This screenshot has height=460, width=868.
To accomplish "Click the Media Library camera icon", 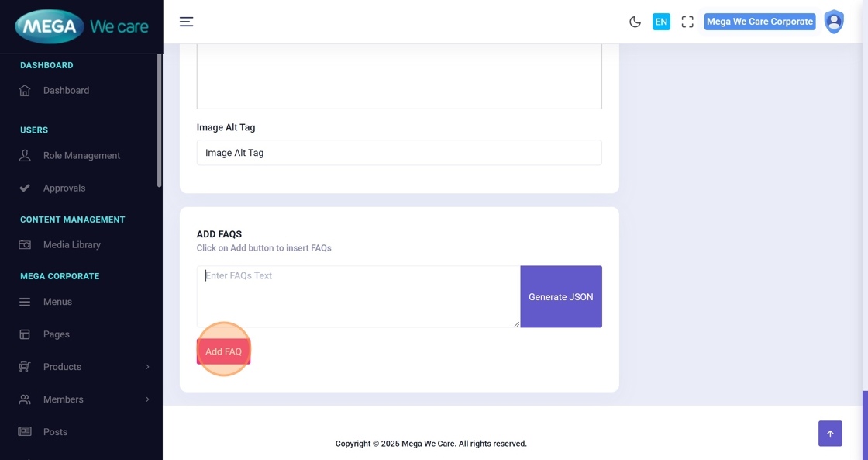I will click(25, 245).
